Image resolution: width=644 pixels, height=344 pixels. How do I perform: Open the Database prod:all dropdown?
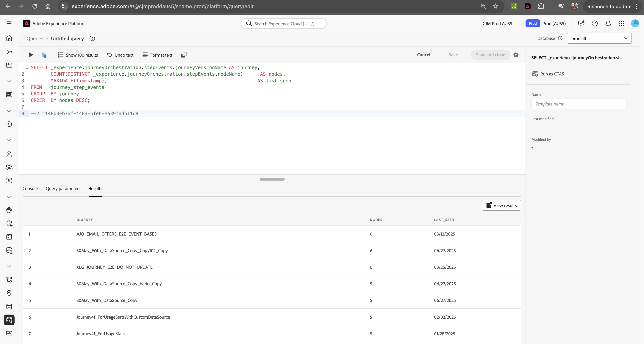coord(599,38)
